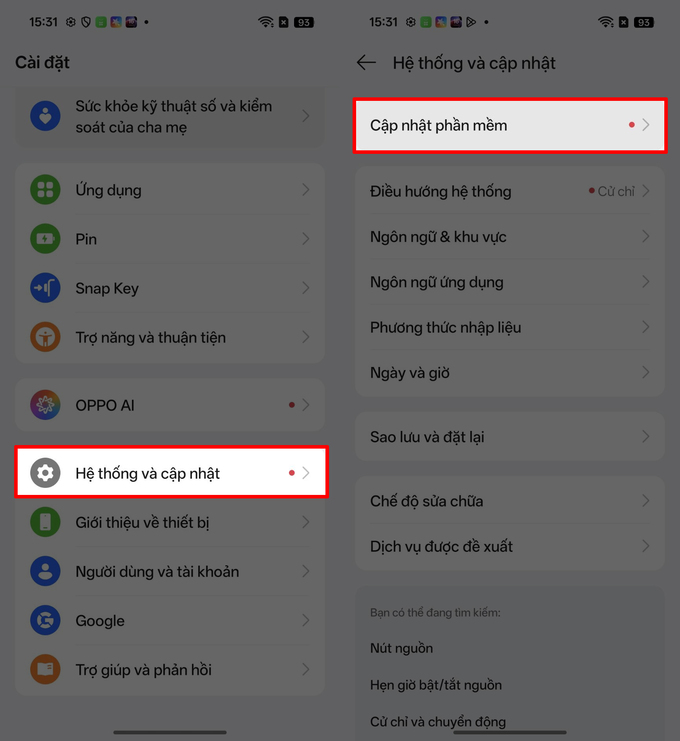Tap the Giới thiệu về thiết bị phone icon

pos(45,522)
